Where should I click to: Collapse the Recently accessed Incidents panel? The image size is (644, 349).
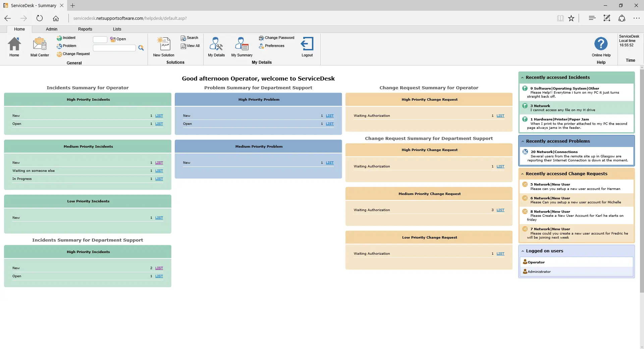click(x=523, y=77)
